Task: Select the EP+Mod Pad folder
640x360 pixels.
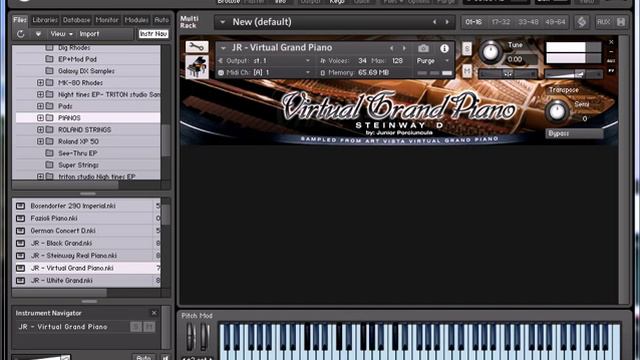Action: (x=77, y=59)
